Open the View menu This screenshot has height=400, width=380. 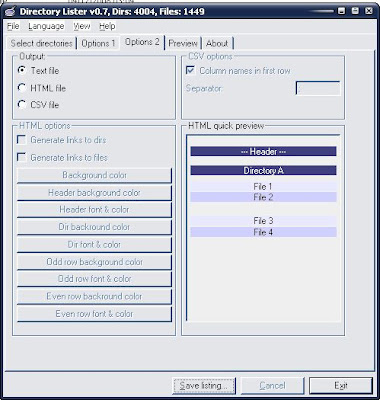[x=82, y=26]
